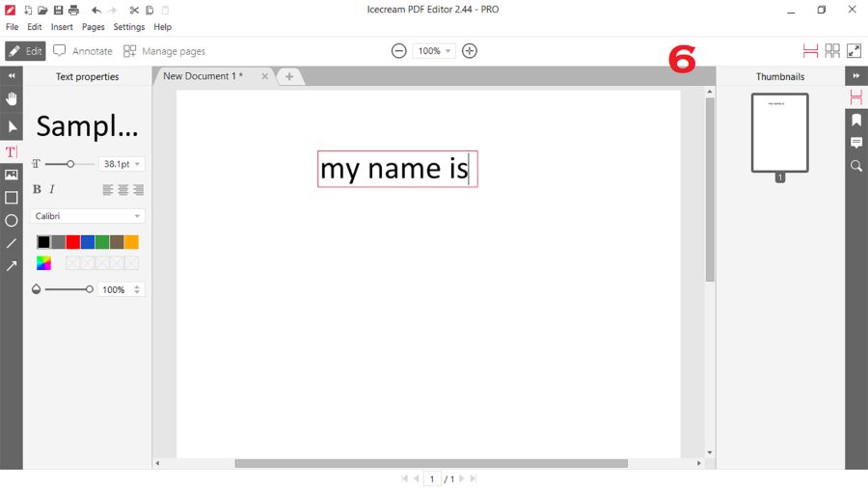Select the Arrow drawing tool

[x=11, y=266]
